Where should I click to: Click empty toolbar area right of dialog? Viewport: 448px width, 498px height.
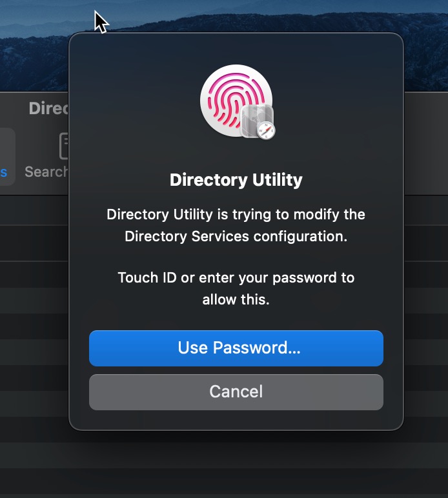coord(426,143)
